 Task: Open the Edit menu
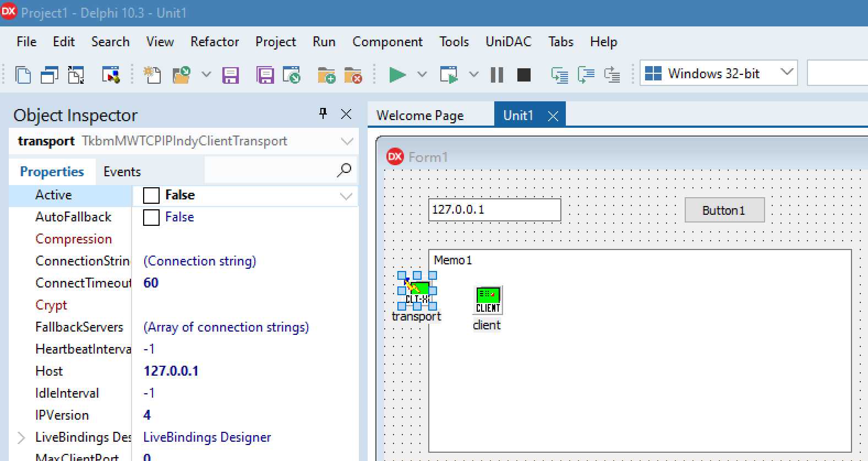(64, 42)
